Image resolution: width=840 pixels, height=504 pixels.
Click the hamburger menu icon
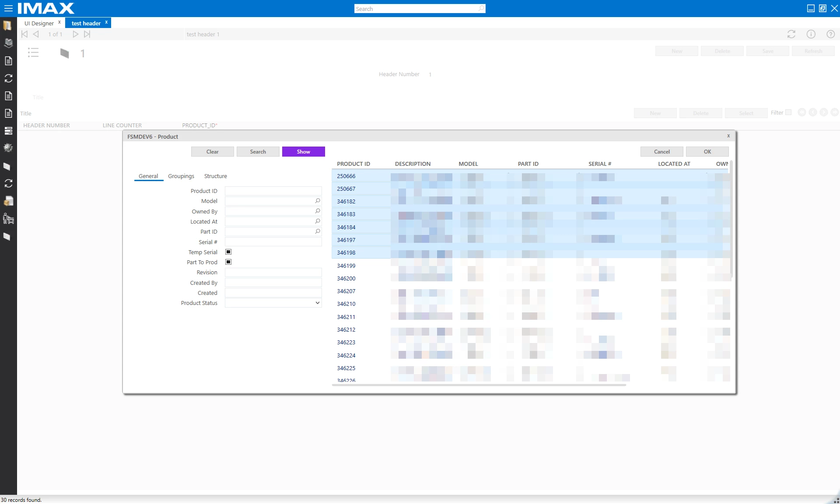(8, 8)
